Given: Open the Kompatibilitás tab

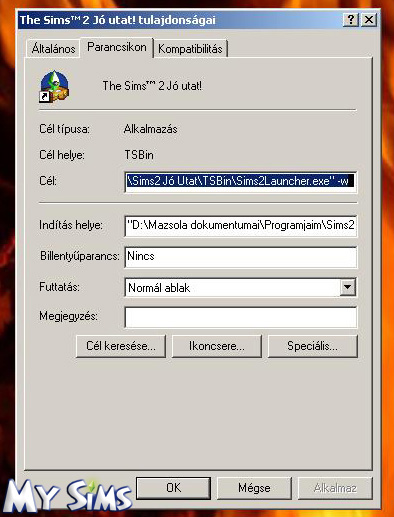Looking at the screenshot, I should pyautogui.click(x=190, y=49).
